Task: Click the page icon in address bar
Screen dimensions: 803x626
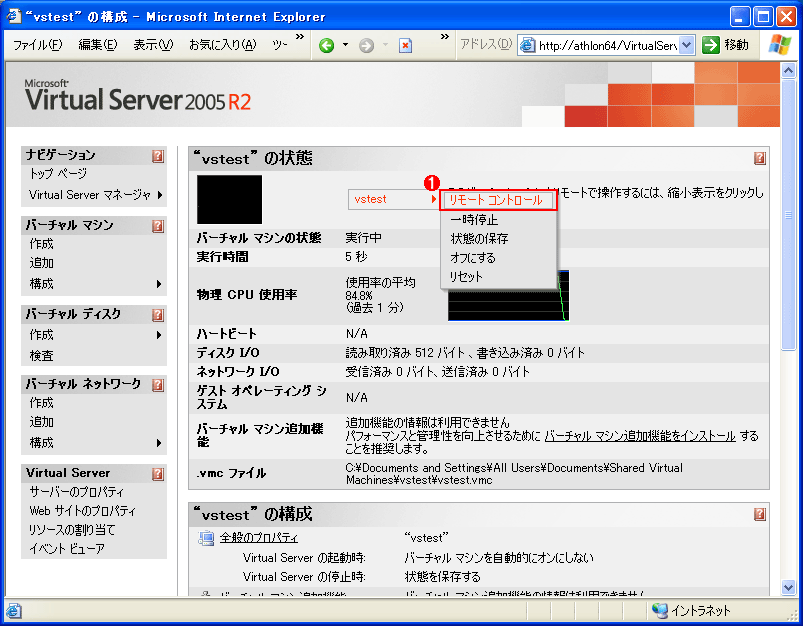Action: pyautogui.click(x=527, y=46)
